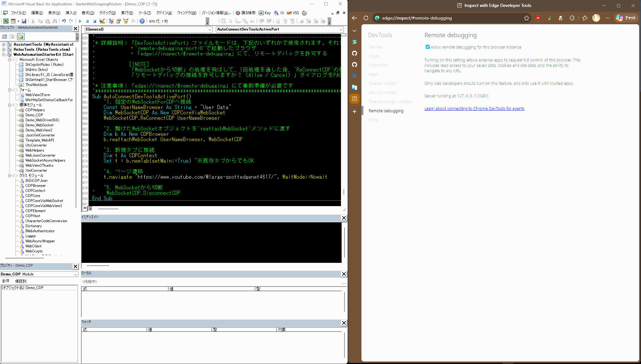641x364 pixels.
Task: Stop execution with the Reset square icon
Action: tap(95, 21)
